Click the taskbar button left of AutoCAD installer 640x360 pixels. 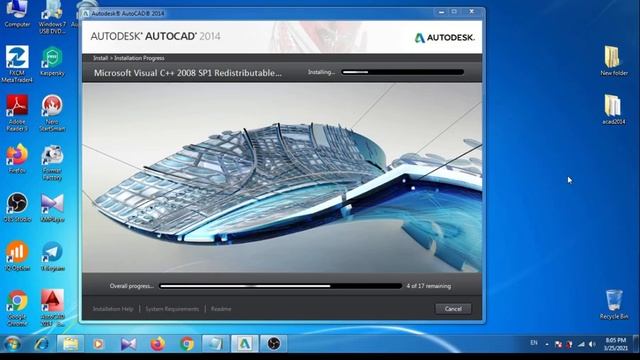point(215,344)
